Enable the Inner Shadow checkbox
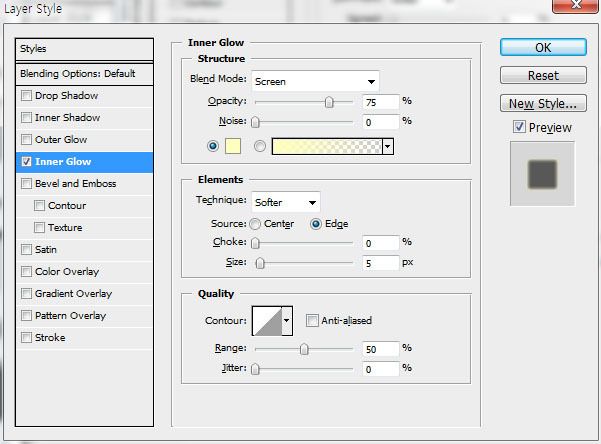The height and width of the screenshot is (444, 601). [x=26, y=117]
